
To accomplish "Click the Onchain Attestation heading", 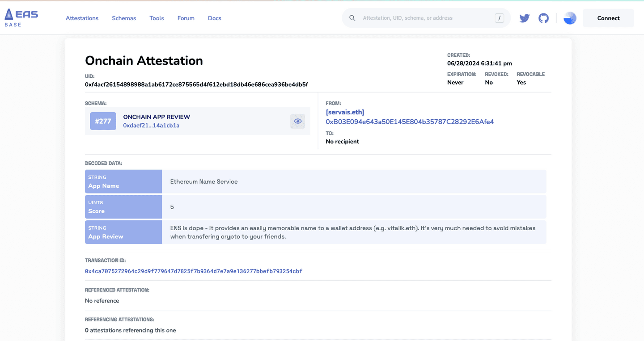I will pyautogui.click(x=144, y=61).
